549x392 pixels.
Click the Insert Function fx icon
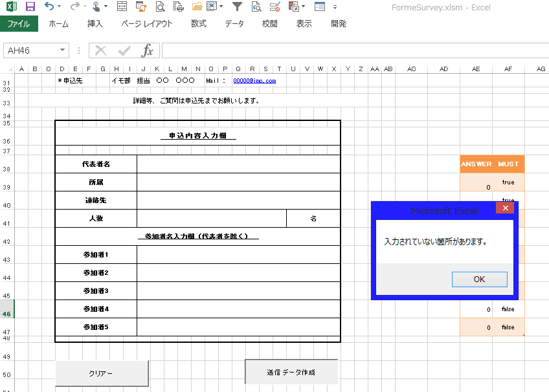tap(148, 50)
